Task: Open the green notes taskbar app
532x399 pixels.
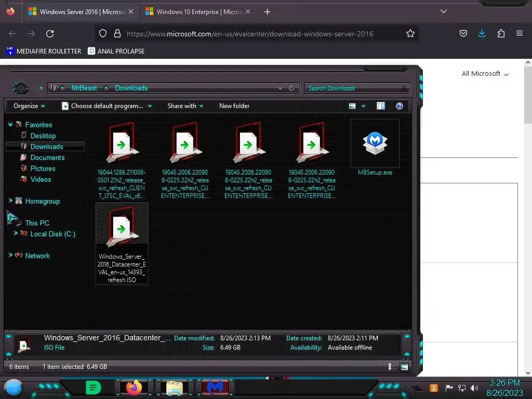Action: pos(94,388)
